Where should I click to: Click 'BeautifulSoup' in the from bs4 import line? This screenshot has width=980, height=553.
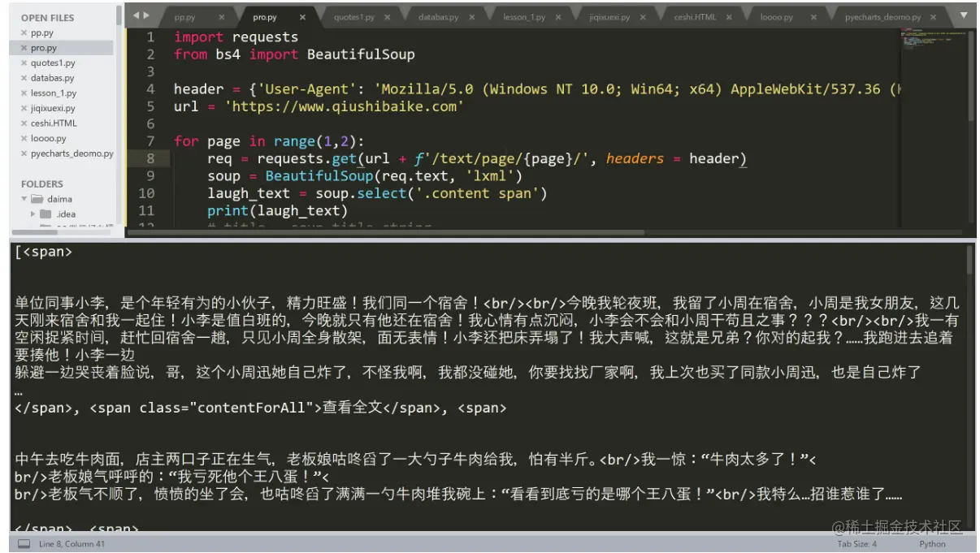(x=361, y=54)
